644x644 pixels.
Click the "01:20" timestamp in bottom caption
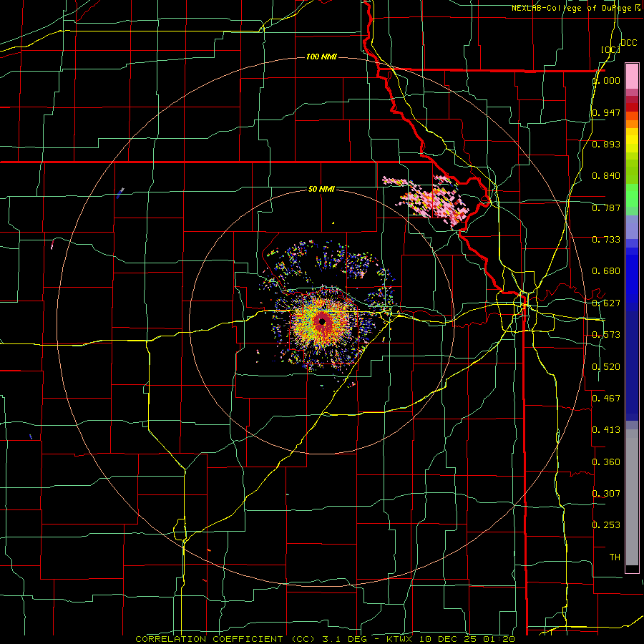pos(499,639)
